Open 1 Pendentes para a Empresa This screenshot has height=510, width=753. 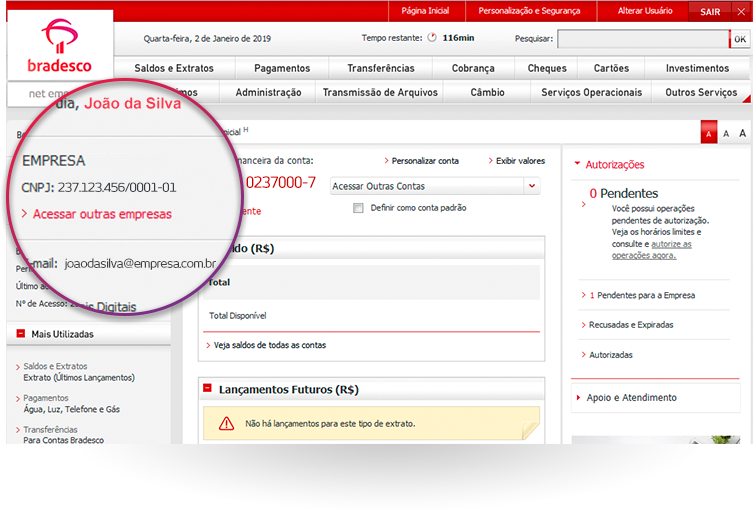coord(642,295)
